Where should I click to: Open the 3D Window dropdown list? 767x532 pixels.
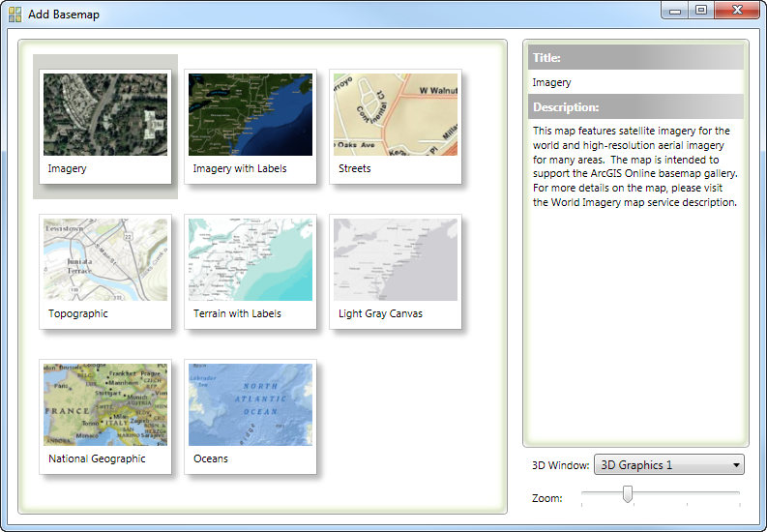668,465
